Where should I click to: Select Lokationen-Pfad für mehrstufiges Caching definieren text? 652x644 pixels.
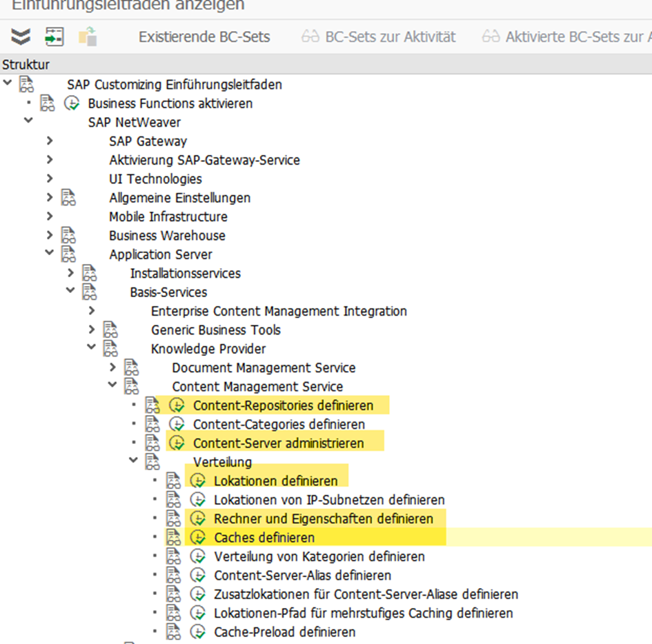coord(364,613)
